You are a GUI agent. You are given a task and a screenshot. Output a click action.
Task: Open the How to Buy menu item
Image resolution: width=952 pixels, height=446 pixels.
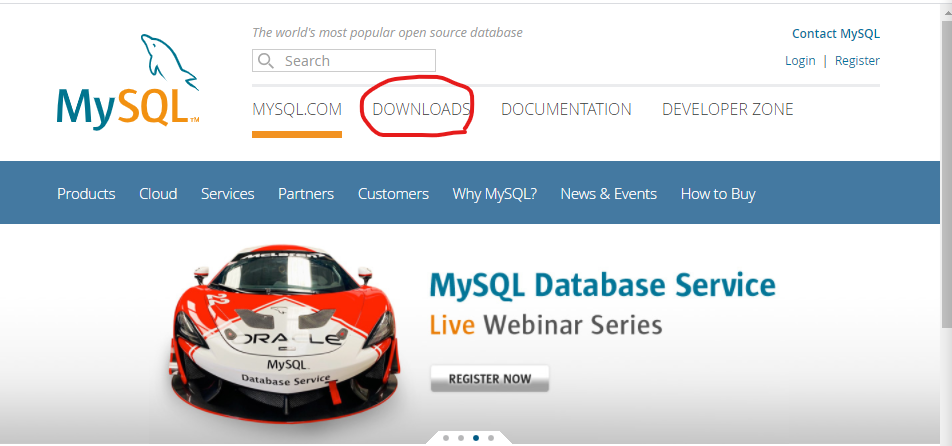click(718, 194)
